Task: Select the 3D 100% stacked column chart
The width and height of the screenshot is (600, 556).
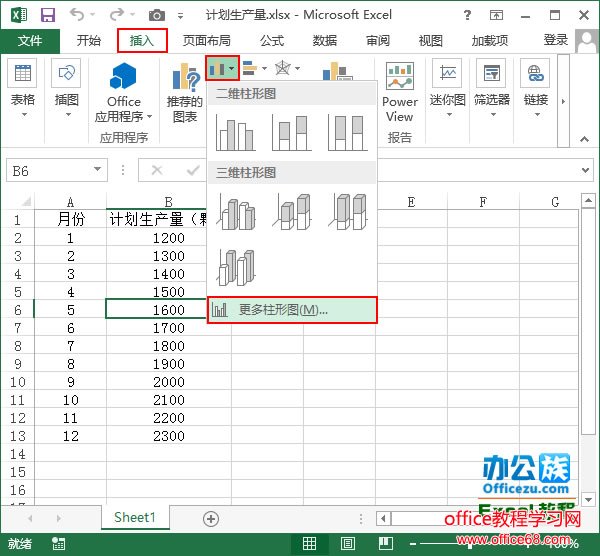Action: pos(348,212)
